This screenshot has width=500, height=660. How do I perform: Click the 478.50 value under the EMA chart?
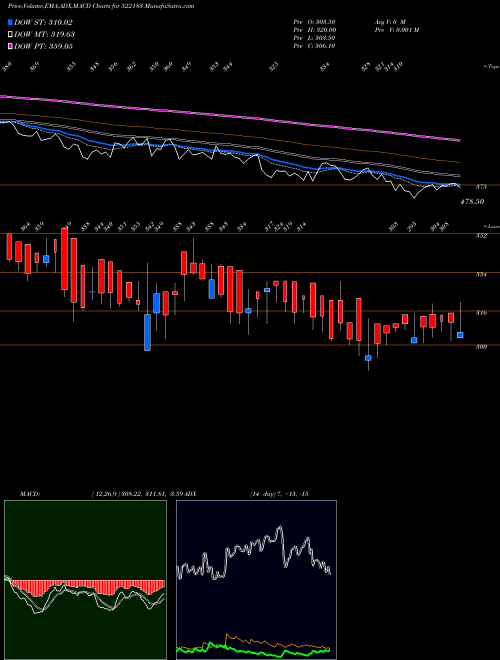[472, 202]
